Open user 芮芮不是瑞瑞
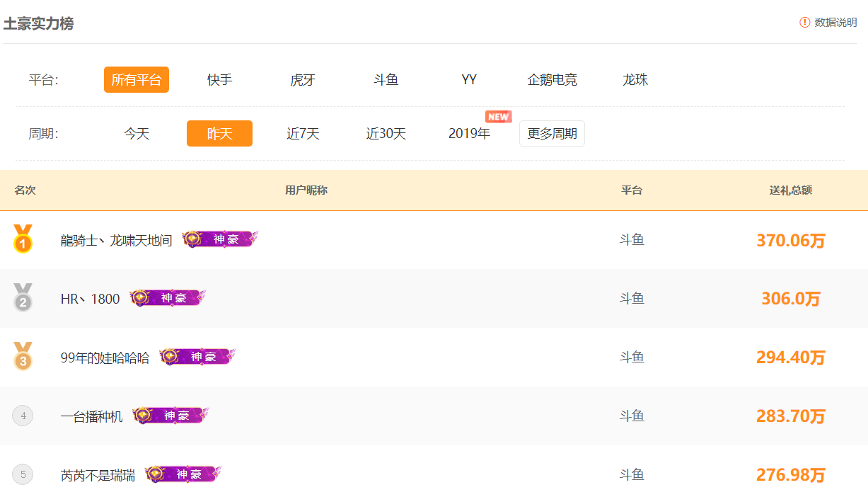868x497 pixels. [x=98, y=475]
